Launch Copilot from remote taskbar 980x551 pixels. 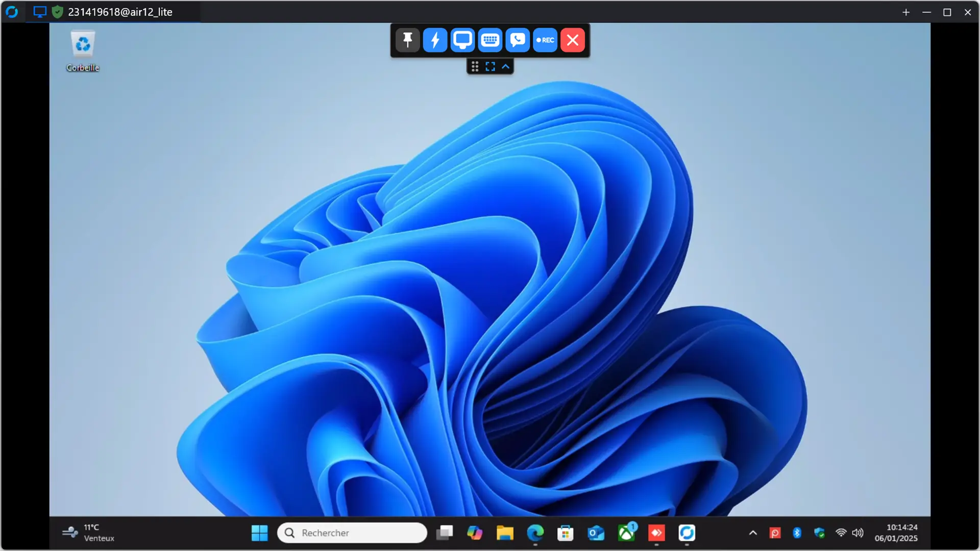[475, 533]
